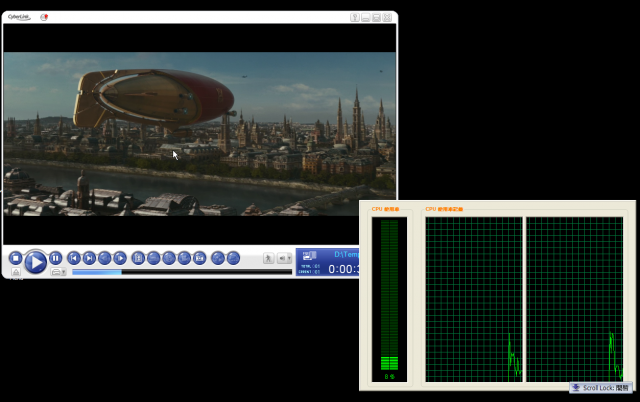The height and width of the screenshot is (402, 640).
Task: Open PowerDVD help
Action: coord(355,17)
